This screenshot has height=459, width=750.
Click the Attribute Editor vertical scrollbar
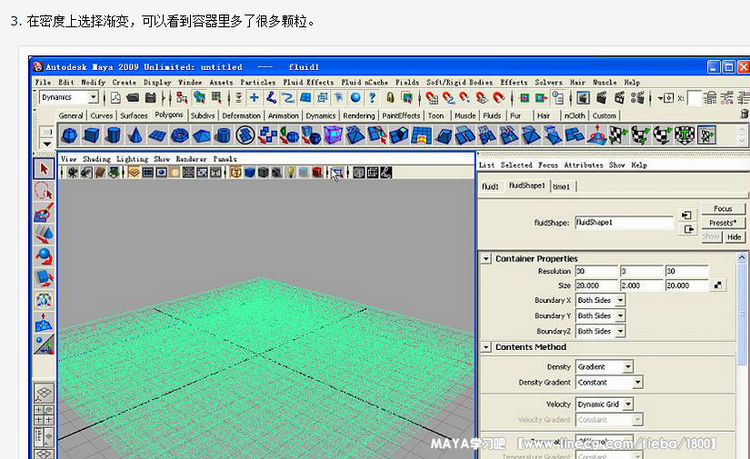742,316
